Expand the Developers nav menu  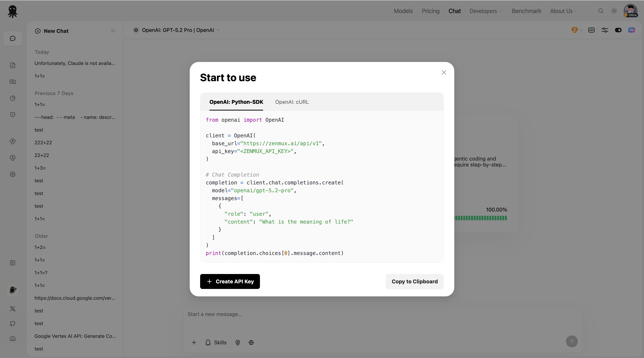pos(485,11)
